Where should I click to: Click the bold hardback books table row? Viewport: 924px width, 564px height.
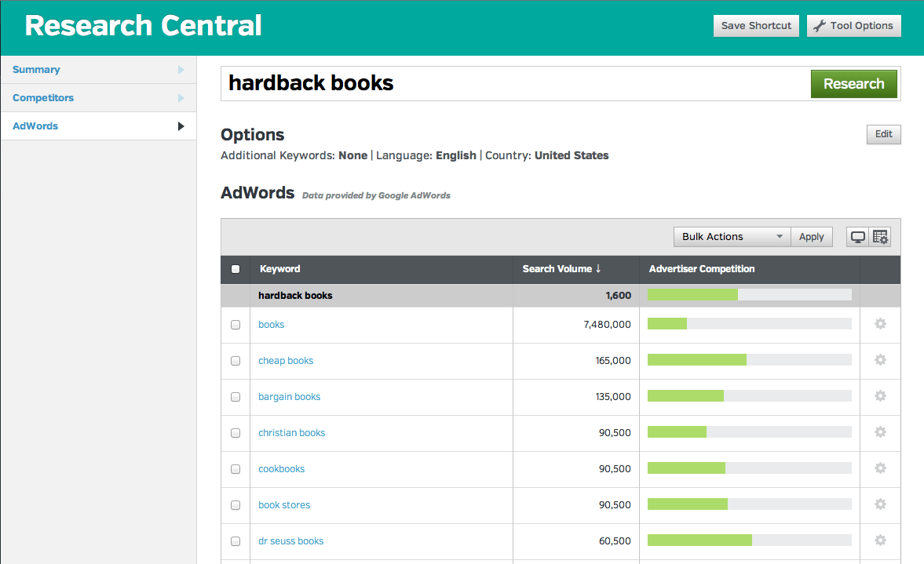[x=561, y=296]
